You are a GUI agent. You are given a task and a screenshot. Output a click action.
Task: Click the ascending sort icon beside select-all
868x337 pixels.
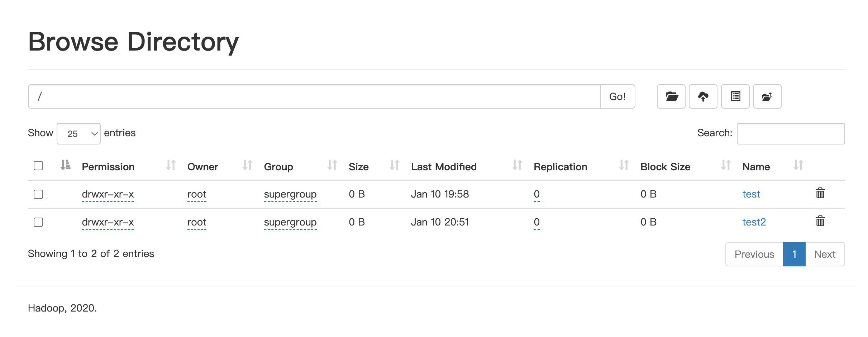pos(65,165)
